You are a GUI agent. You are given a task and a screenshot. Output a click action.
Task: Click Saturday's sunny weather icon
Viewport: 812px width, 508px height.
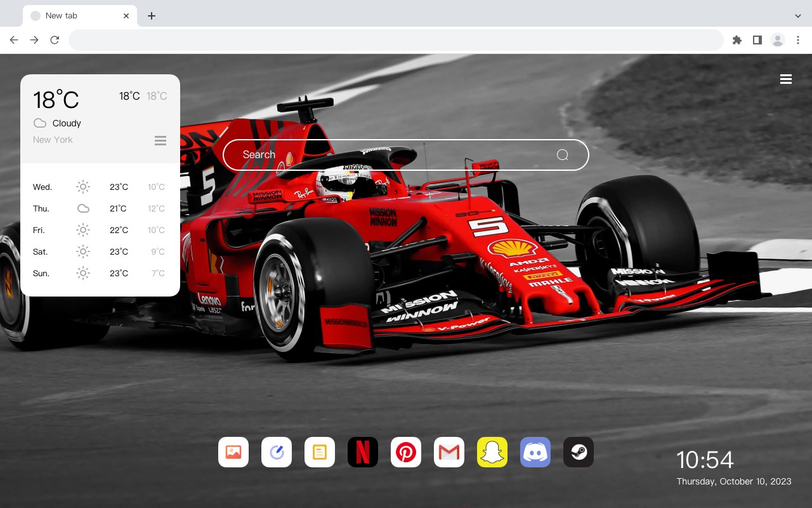click(83, 251)
